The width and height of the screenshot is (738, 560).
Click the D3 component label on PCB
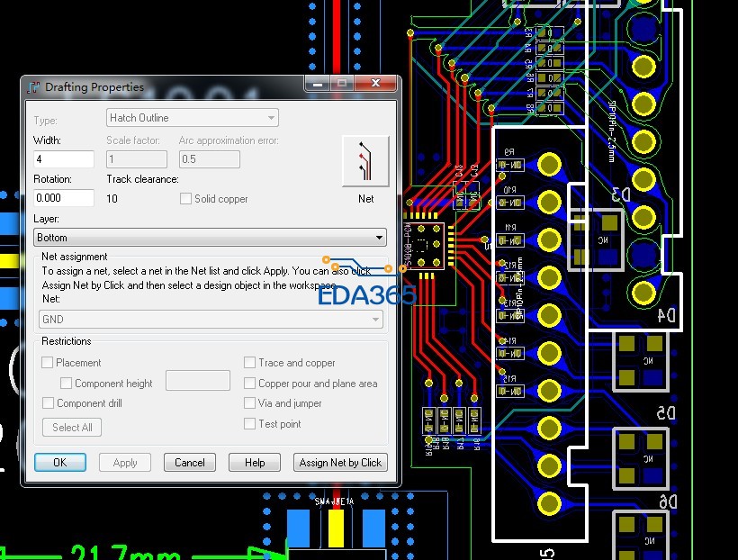pos(620,194)
